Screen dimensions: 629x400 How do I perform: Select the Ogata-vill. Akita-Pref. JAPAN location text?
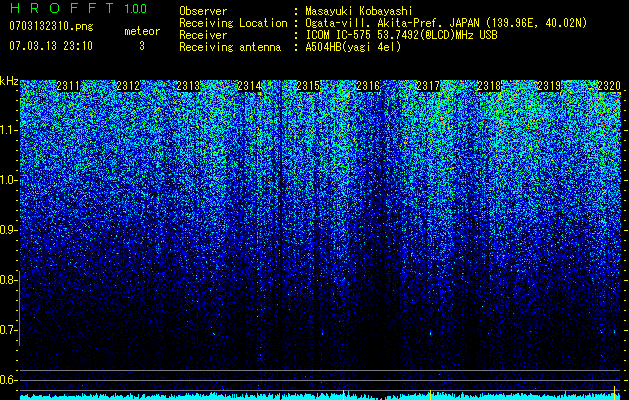coord(446,24)
